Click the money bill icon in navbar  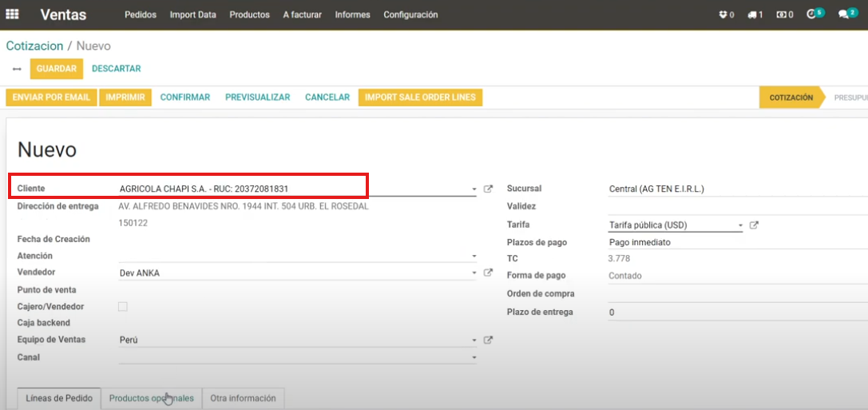point(784,14)
